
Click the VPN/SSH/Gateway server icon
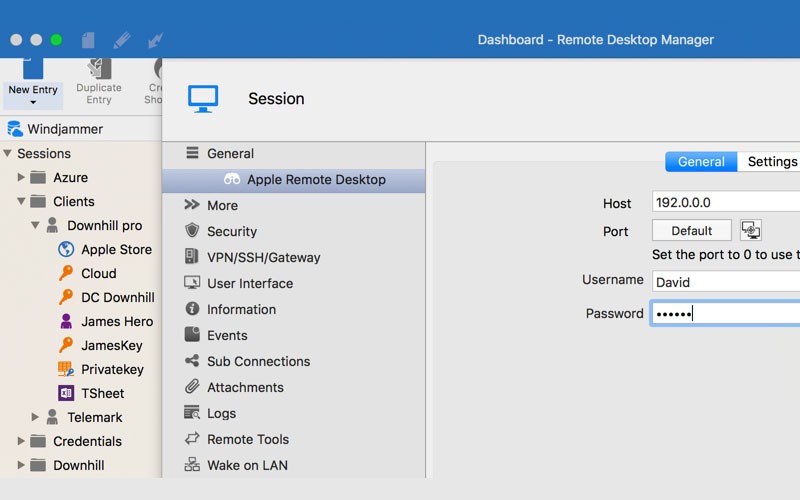click(191, 256)
